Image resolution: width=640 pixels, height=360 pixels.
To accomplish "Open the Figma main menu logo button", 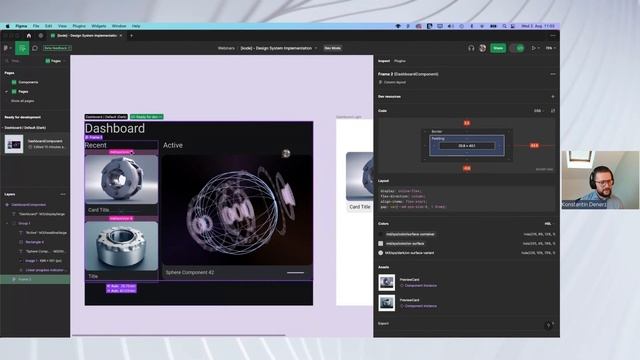I will [x=6, y=48].
